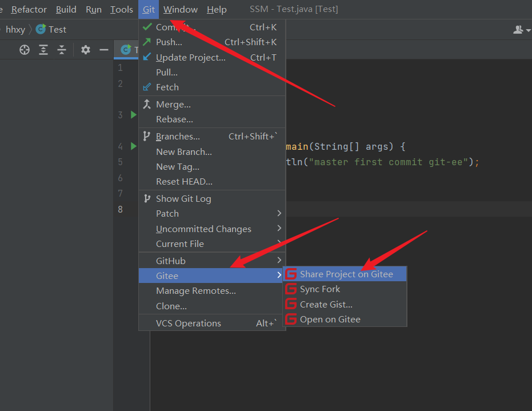Click the main(String[] args) method text
This screenshot has height=411, width=532.
click(x=339, y=146)
